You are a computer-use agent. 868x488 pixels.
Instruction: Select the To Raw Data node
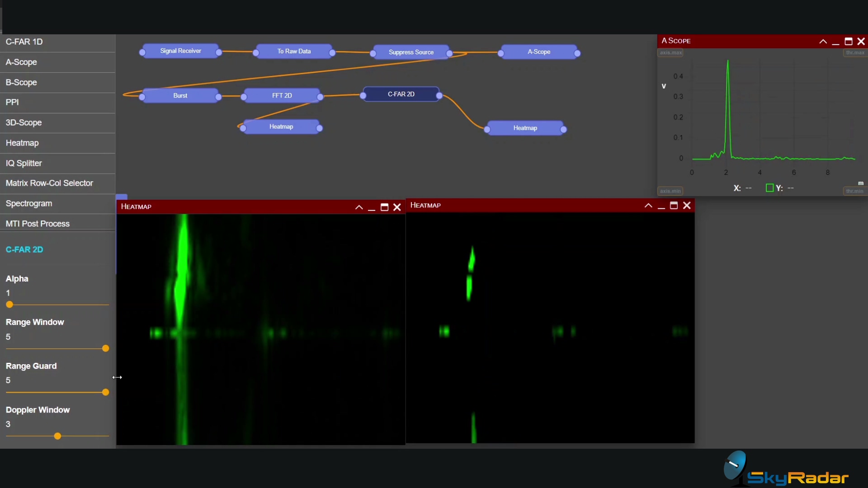coord(294,52)
